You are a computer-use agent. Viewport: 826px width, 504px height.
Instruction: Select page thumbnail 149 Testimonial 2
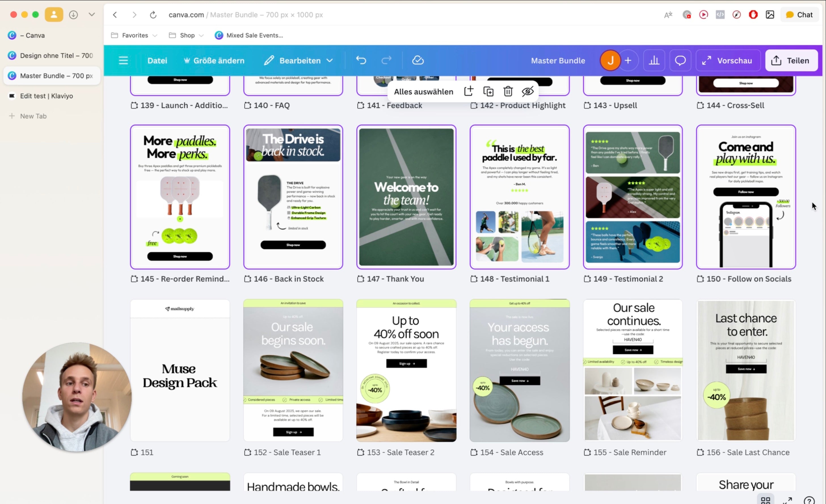pyautogui.click(x=633, y=197)
